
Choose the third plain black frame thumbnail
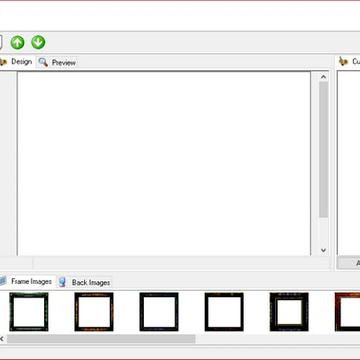(159, 312)
